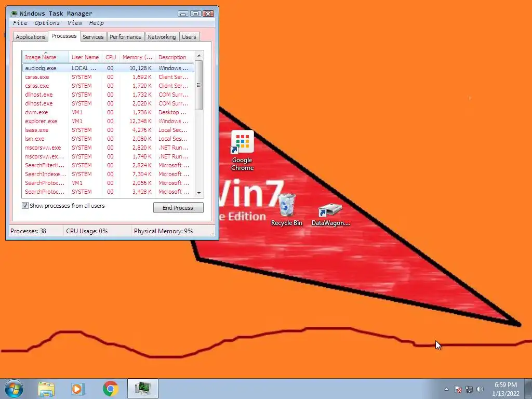
Task: Open the Options menu
Action: (47, 23)
